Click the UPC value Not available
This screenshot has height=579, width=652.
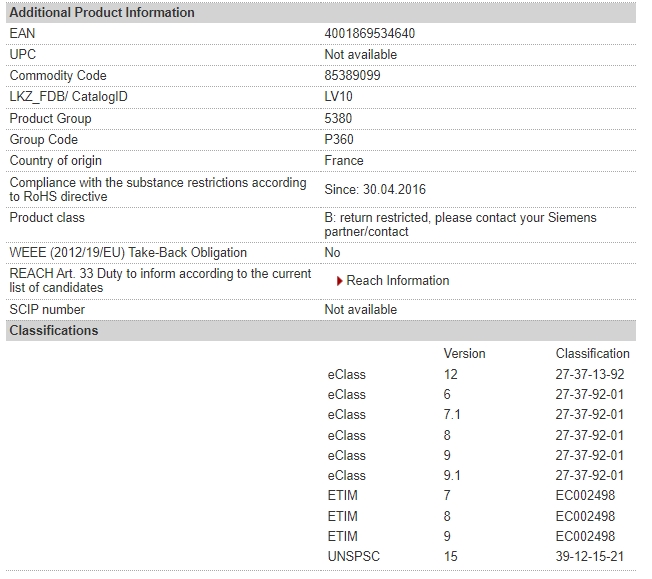tap(360, 54)
